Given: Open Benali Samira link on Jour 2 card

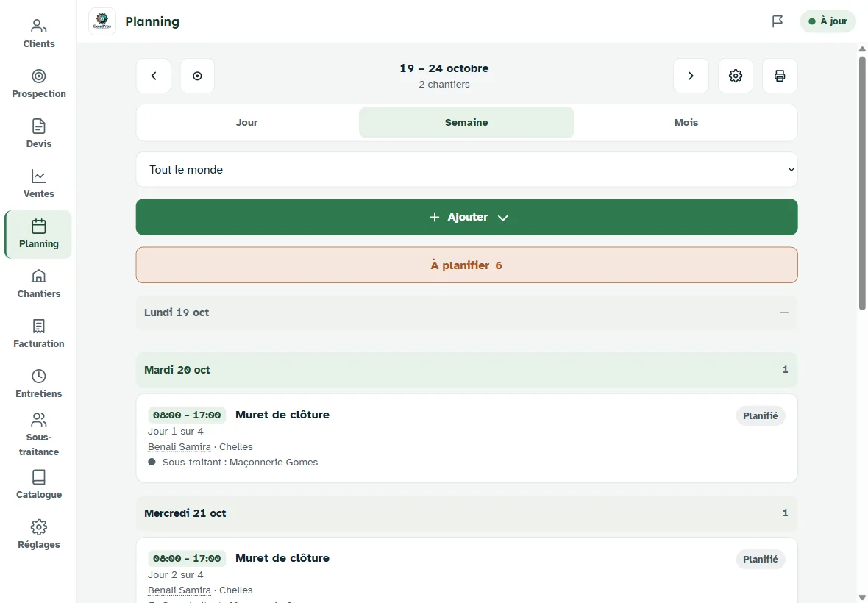Looking at the screenshot, I should [x=179, y=590].
